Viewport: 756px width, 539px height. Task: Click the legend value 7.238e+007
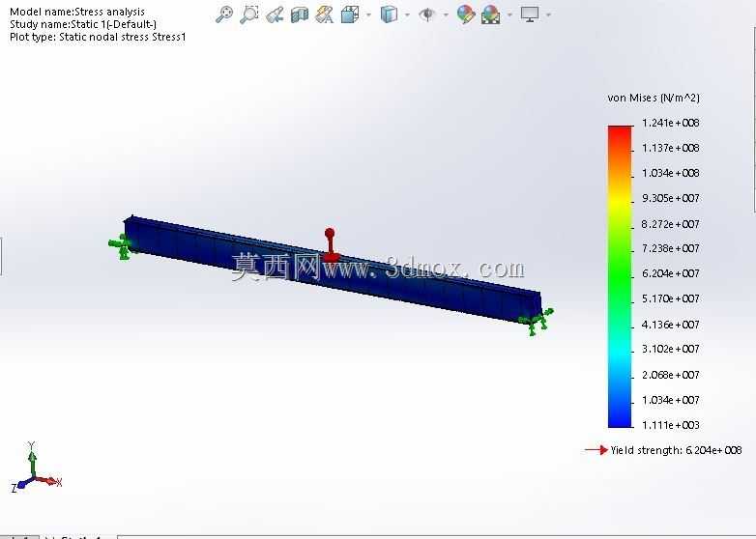[x=670, y=248]
